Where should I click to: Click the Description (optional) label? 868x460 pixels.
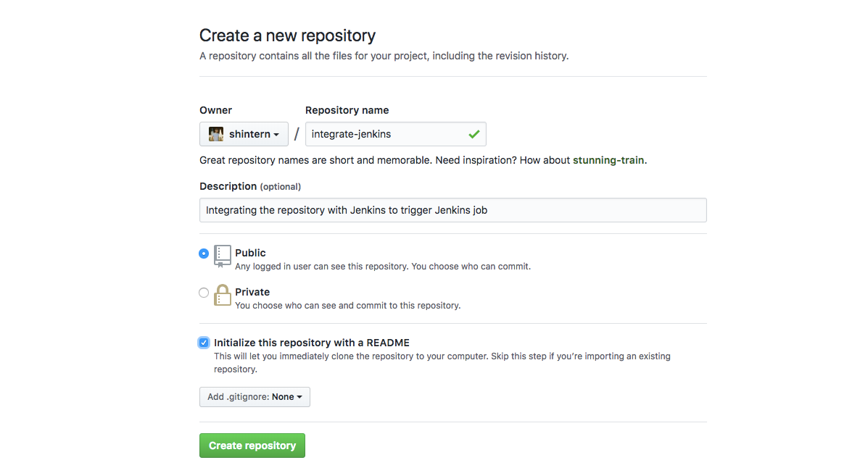250,186
